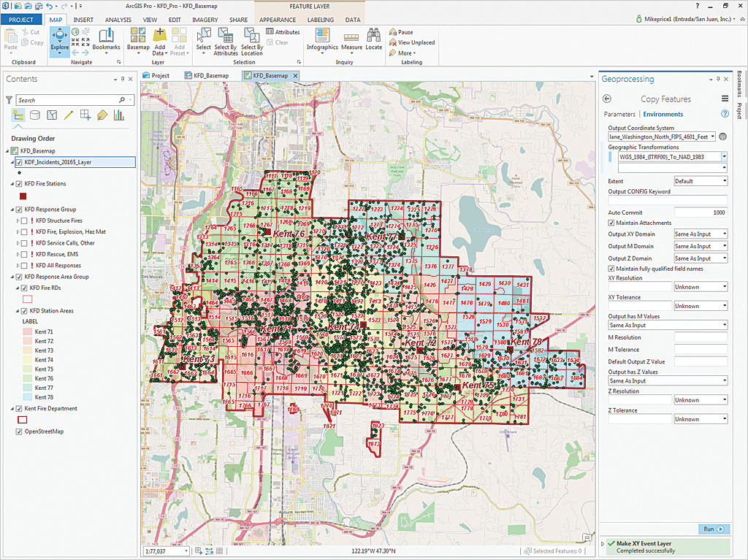748x560 pixels.
Task: Switch to the INSERT ribbon tab
Action: (x=83, y=20)
